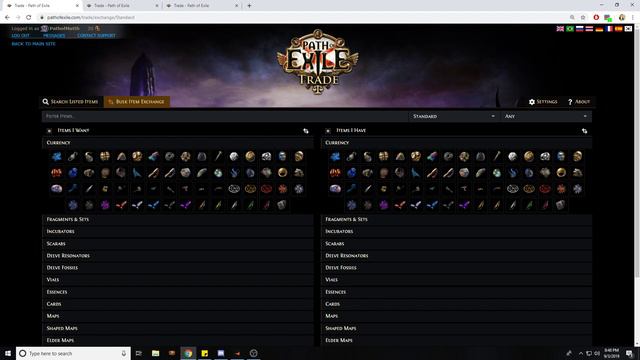Viewport: 640px width, 360px height.
Task: Switch language with the French flag
Action: [x=609, y=29]
